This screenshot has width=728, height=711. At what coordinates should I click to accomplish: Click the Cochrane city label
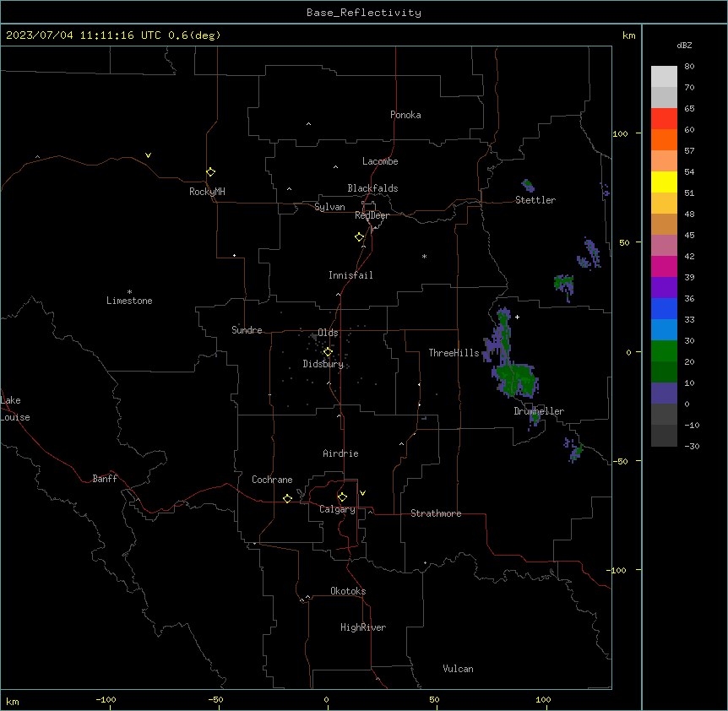[x=272, y=480]
